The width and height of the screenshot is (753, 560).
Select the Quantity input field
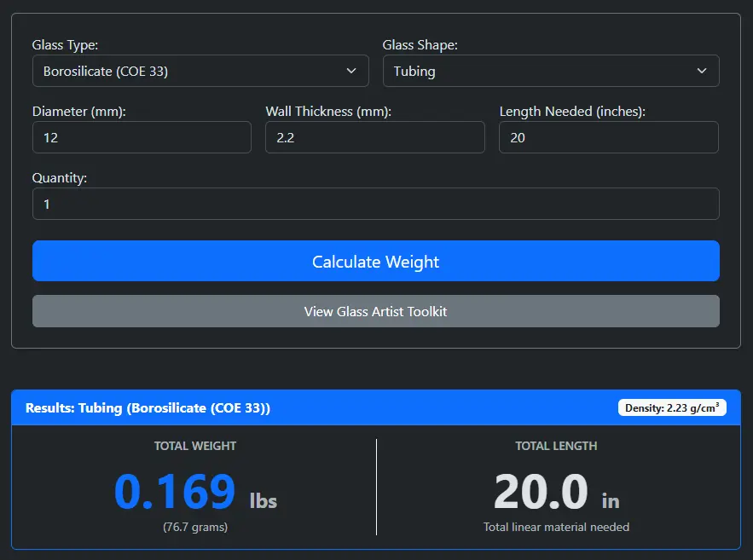pos(376,204)
